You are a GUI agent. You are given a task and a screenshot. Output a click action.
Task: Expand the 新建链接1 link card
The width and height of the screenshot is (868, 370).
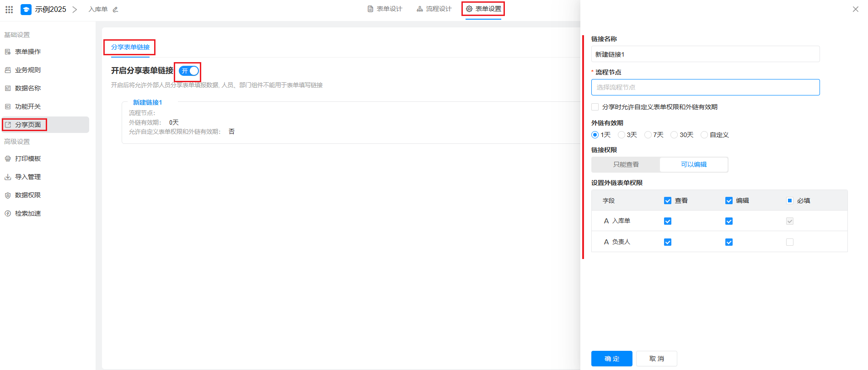point(147,102)
